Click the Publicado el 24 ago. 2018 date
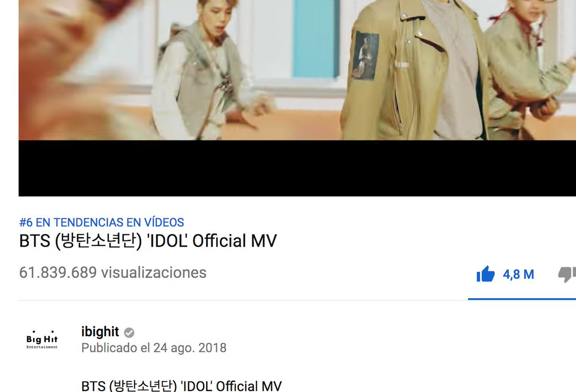 pos(154,347)
